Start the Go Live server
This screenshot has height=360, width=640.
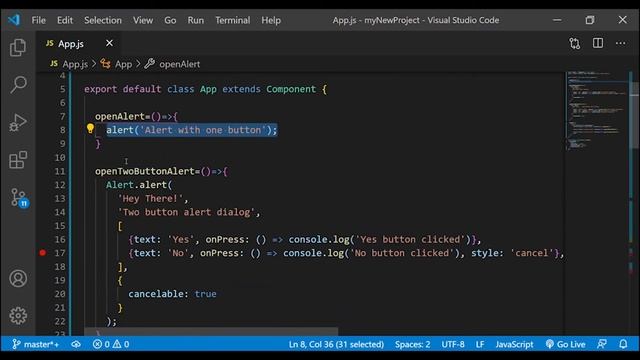[x=566, y=344]
